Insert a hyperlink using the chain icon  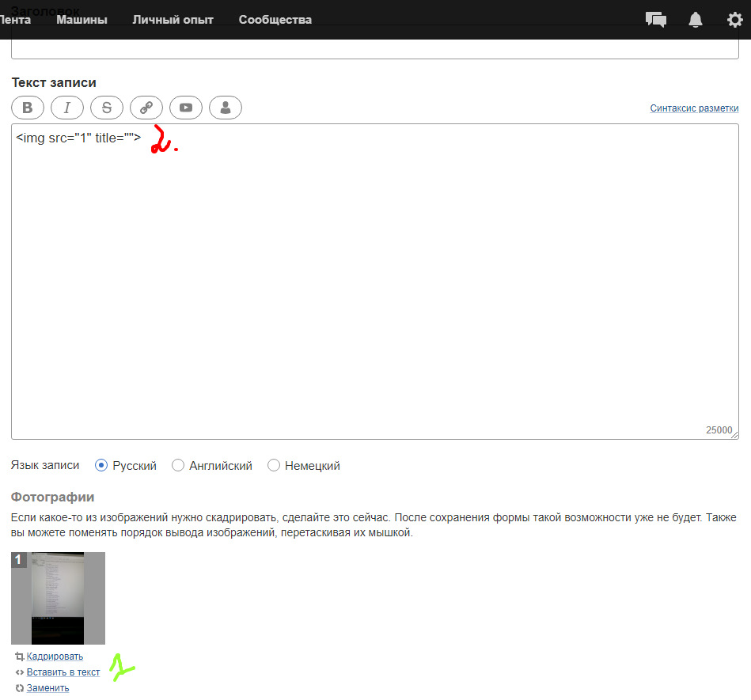(x=146, y=108)
